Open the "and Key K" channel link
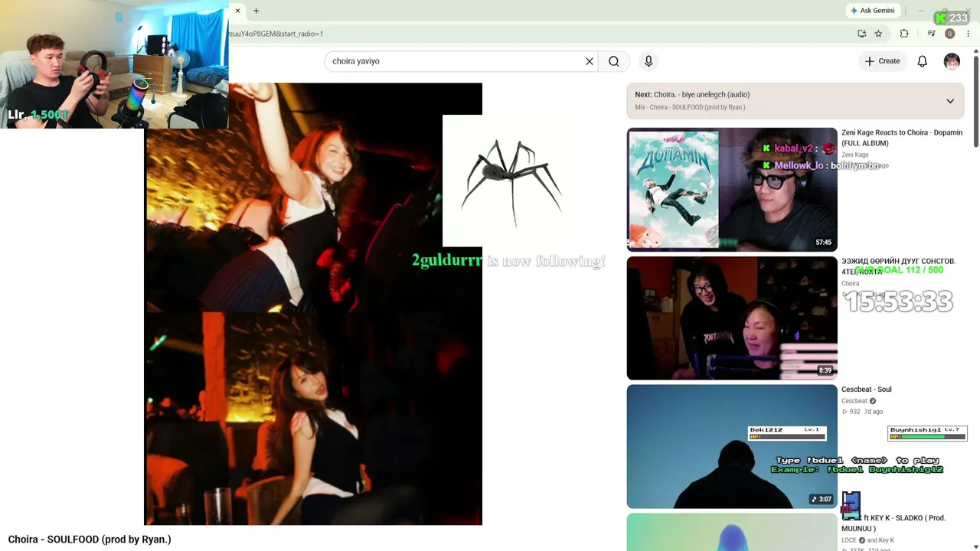Image resolution: width=980 pixels, height=551 pixels. pyautogui.click(x=880, y=540)
